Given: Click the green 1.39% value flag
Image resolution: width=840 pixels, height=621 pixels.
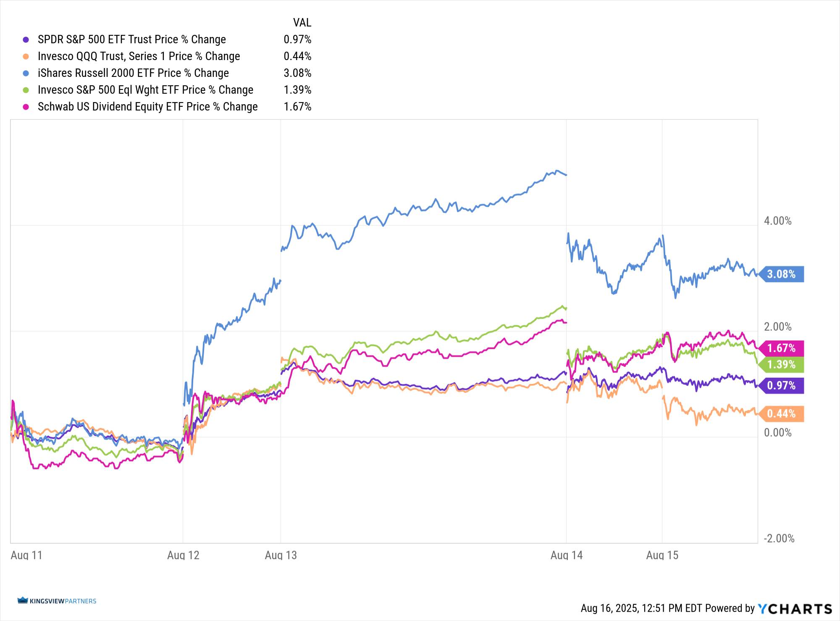Looking at the screenshot, I should click(x=782, y=365).
